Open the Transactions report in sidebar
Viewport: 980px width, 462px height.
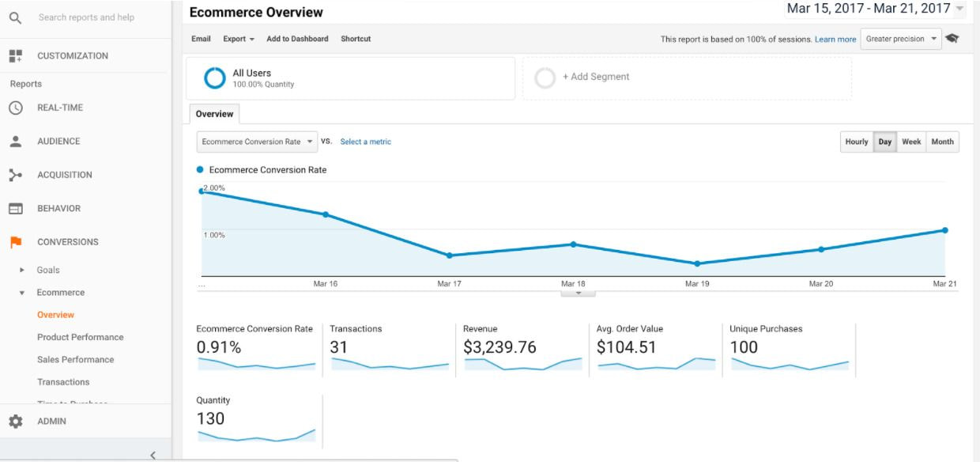tap(63, 382)
